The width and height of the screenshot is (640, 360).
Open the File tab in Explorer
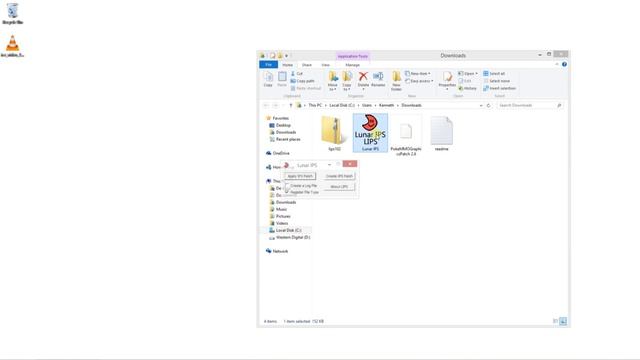[268, 65]
